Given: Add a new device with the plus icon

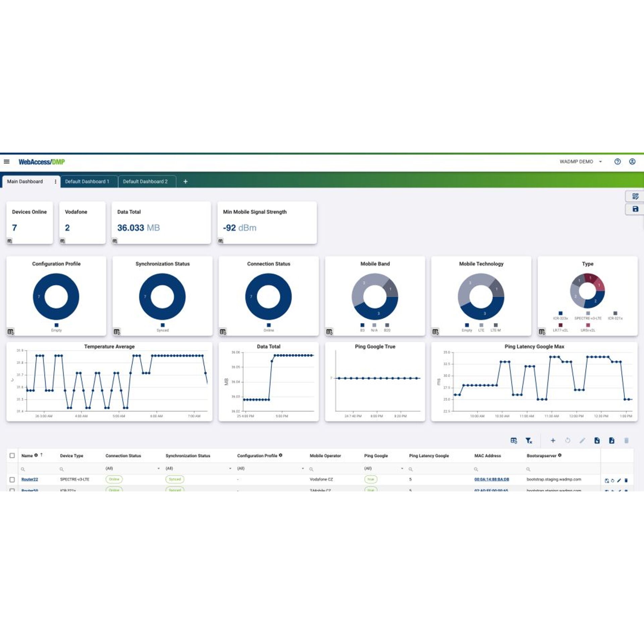Looking at the screenshot, I should [553, 441].
